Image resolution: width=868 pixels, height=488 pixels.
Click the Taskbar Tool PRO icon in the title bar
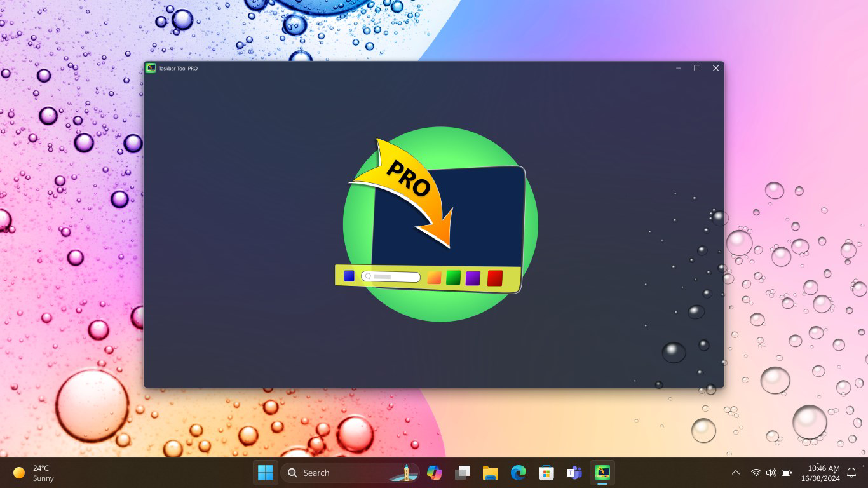coord(151,68)
